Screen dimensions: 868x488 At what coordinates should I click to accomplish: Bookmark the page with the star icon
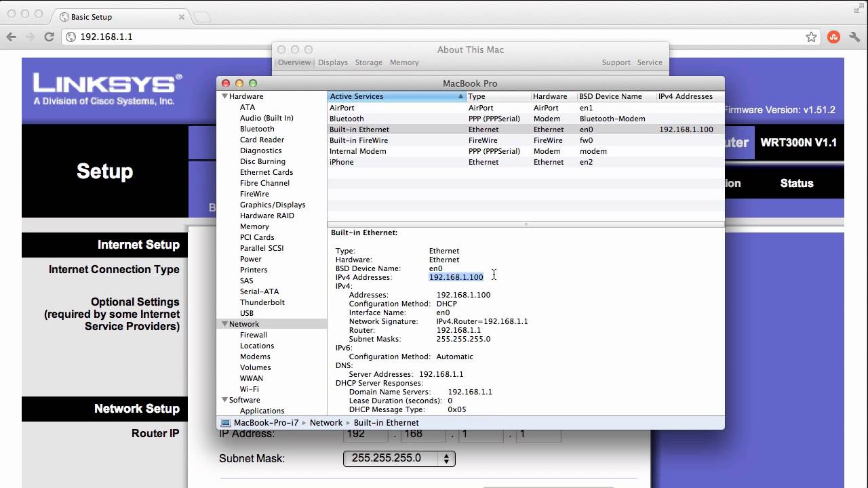(x=811, y=37)
